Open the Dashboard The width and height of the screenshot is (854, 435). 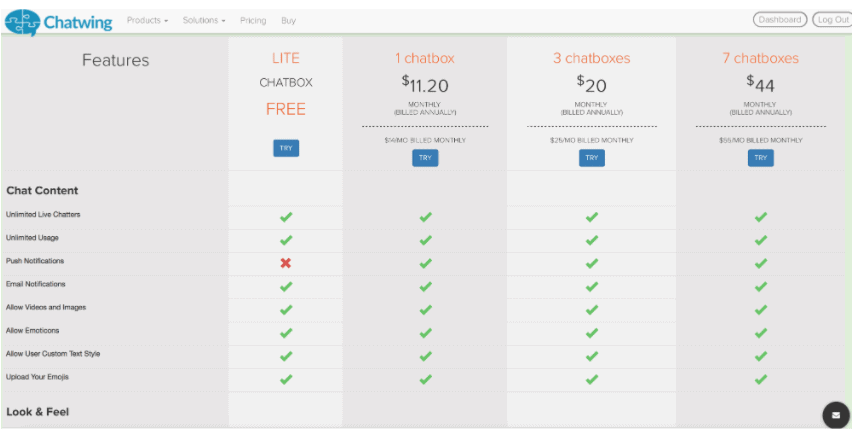(x=780, y=20)
